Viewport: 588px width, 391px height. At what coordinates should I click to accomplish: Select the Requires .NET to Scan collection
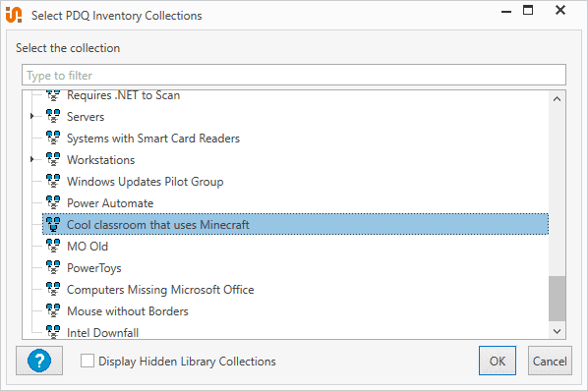point(123,95)
